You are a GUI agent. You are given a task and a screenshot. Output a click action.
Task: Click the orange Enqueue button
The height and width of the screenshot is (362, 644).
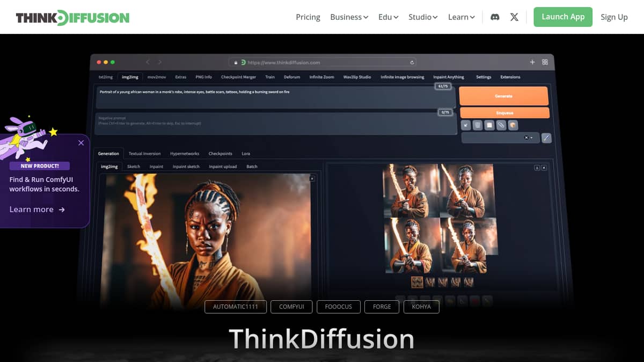click(504, 113)
